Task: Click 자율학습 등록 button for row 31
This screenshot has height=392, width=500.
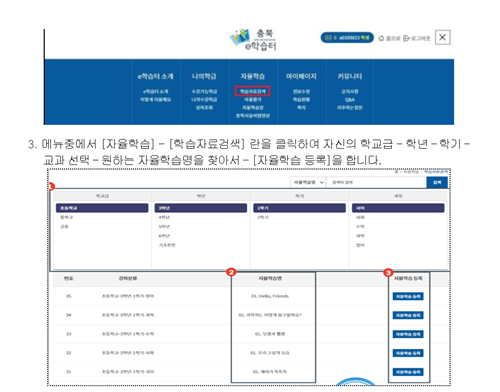Action: pyautogui.click(x=408, y=372)
